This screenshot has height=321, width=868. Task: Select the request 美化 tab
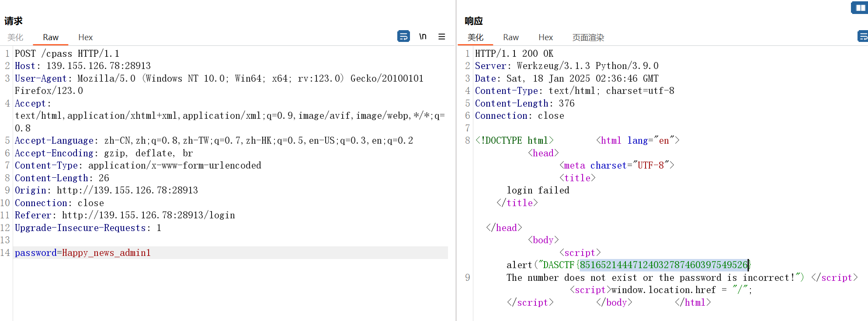pyautogui.click(x=15, y=38)
